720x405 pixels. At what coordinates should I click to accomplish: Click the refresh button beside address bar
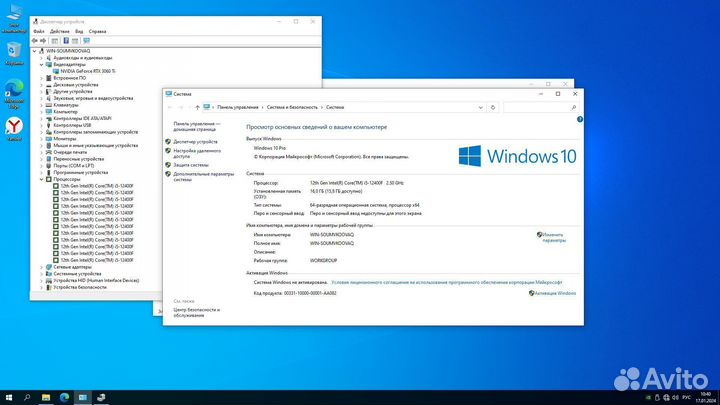tap(493, 107)
